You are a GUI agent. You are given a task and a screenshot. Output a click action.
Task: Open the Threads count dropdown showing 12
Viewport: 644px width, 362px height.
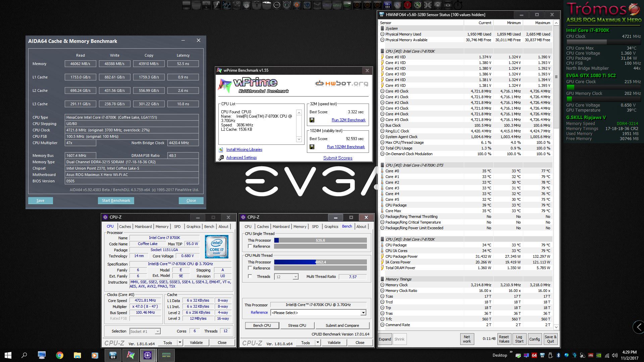[295, 277]
